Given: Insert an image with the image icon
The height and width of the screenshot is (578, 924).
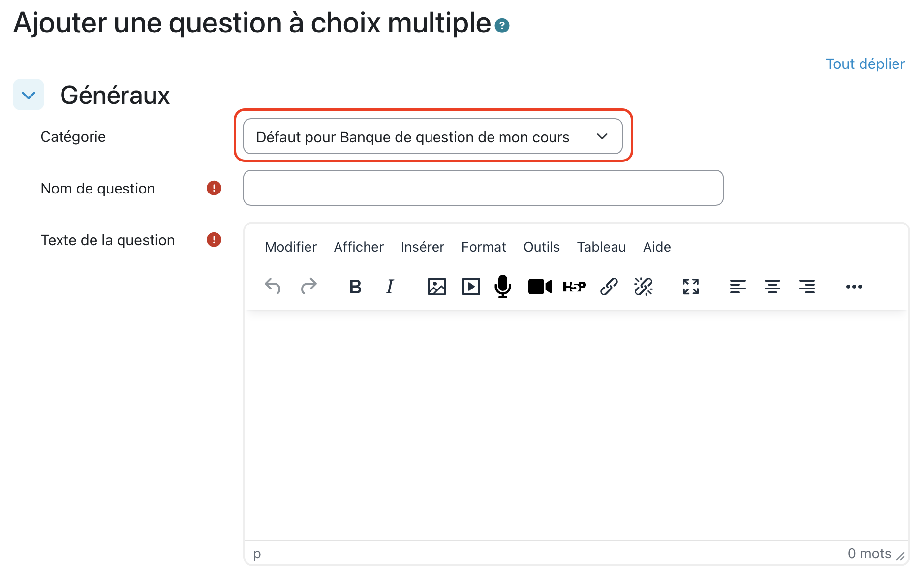Looking at the screenshot, I should [436, 287].
